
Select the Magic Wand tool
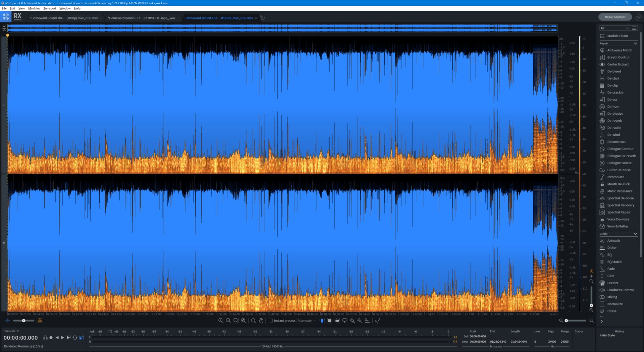click(x=360, y=321)
